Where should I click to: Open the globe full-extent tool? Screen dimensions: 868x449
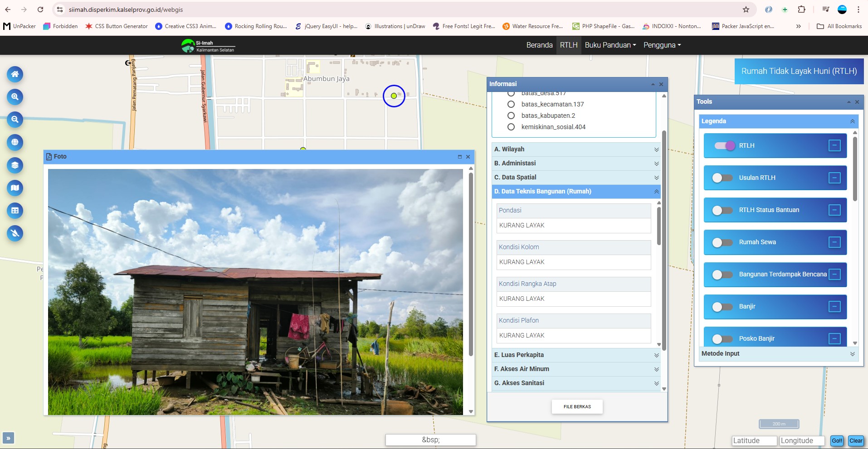[x=15, y=142]
